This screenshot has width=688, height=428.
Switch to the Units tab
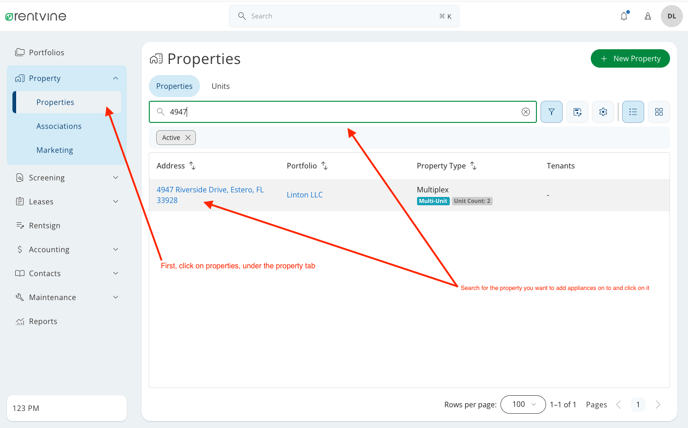[x=220, y=86]
